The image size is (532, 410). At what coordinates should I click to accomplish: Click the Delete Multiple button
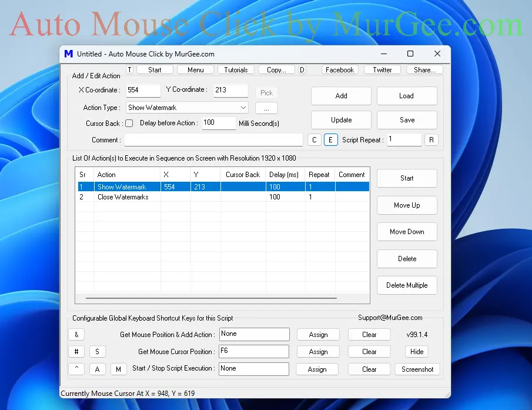click(x=407, y=285)
